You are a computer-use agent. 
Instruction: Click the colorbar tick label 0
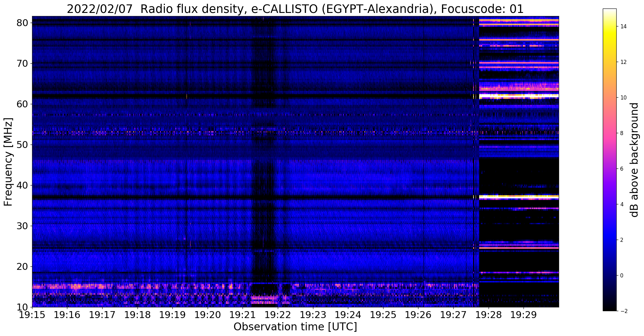coord(621,276)
